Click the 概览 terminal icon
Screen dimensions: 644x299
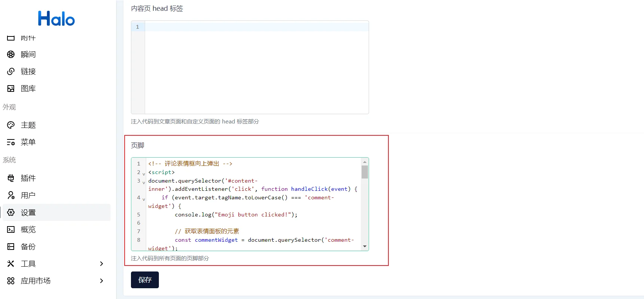pyautogui.click(x=11, y=229)
